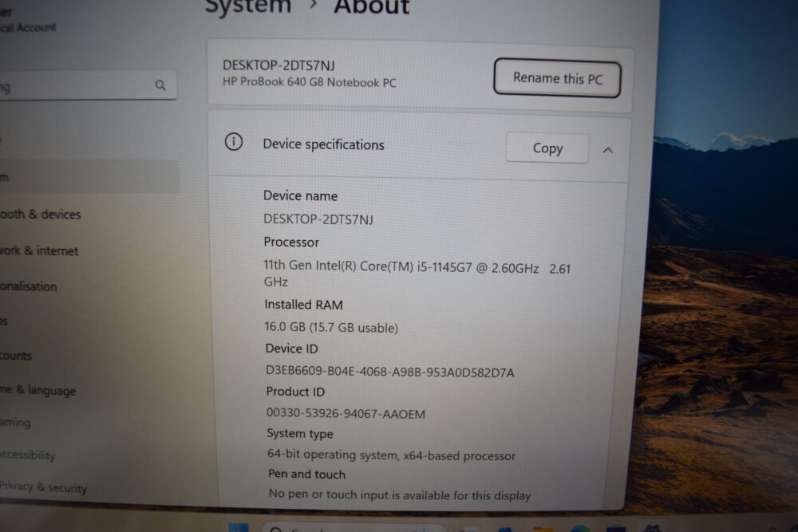Click the 00330-53926-94067-AAOEM product ID value
The image size is (798, 532).
[346, 413]
